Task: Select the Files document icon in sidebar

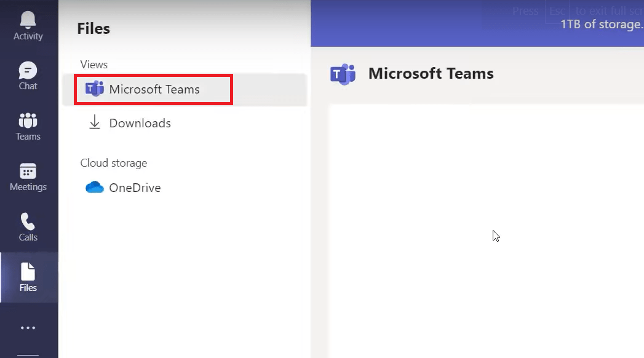Action: coord(28,272)
